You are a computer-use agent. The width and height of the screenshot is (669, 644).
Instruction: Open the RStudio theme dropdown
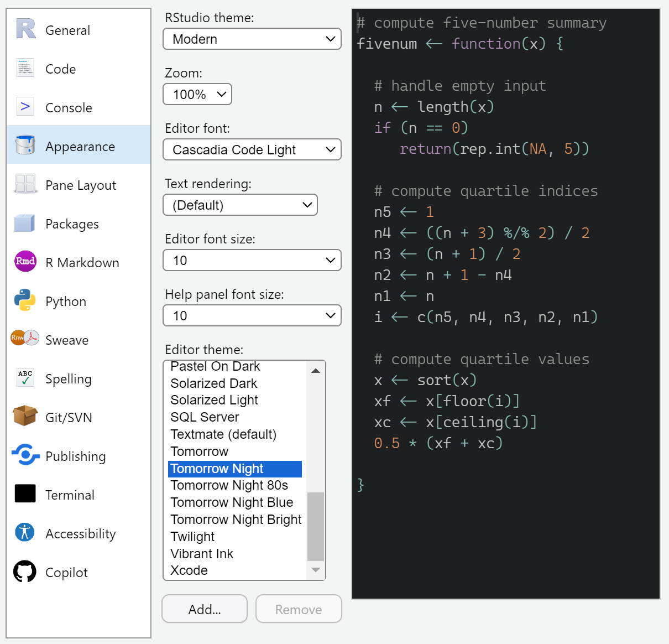point(252,39)
